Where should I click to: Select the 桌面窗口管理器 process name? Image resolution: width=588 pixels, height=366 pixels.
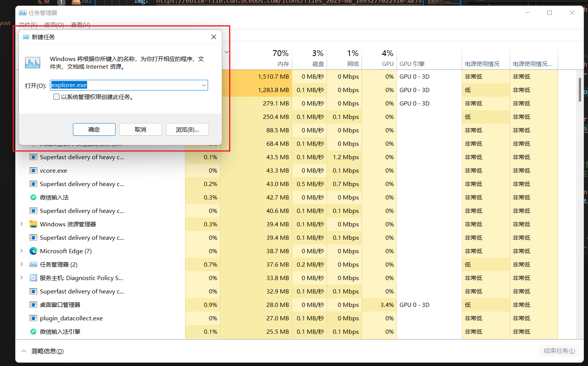pyautogui.click(x=60, y=305)
